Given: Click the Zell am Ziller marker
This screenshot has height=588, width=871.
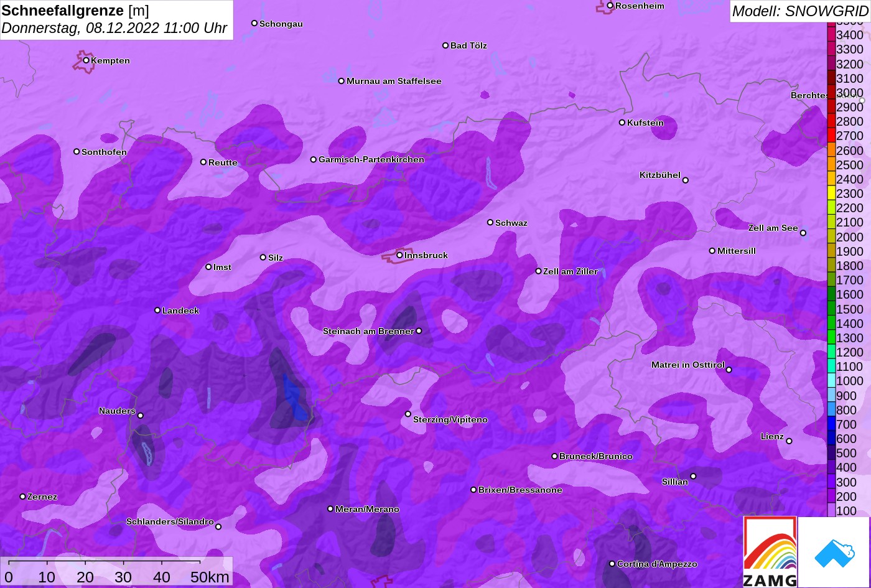Looking at the screenshot, I should click(x=539, y=271).
